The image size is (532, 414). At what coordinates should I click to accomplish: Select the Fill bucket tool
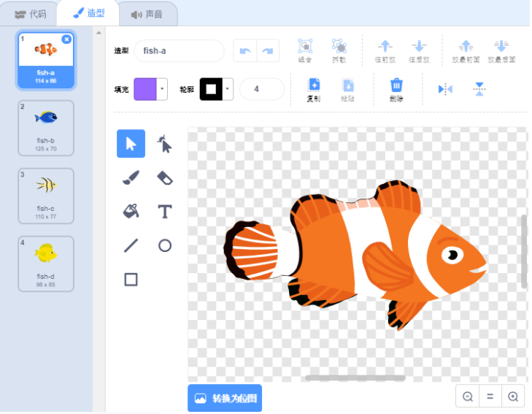click(x=131, y=212)
